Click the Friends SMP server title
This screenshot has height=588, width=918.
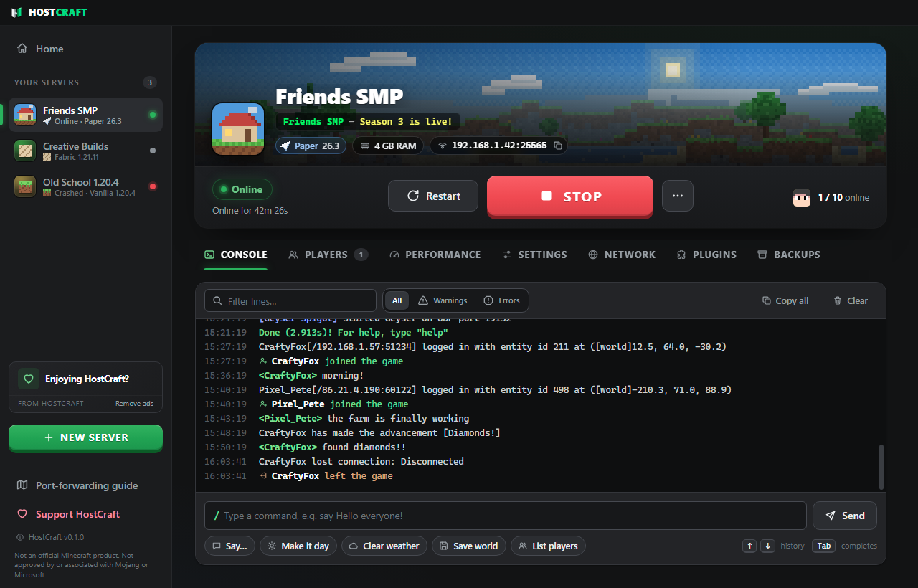tap(339, 97)
